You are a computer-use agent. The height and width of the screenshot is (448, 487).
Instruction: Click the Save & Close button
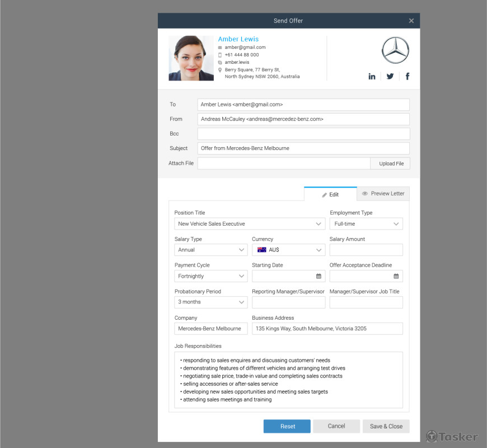pyautogui.click(x=386, y=426)
